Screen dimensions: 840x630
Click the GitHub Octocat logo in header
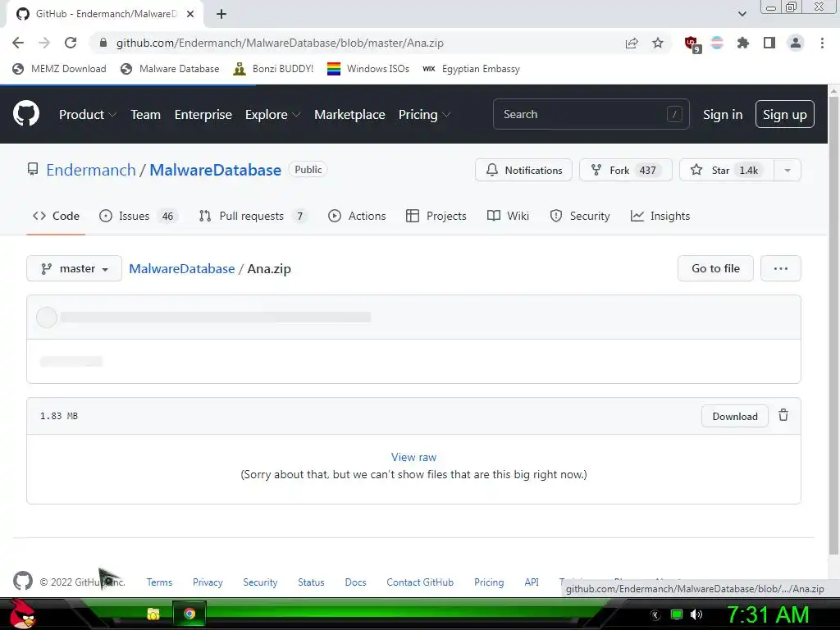25,113
